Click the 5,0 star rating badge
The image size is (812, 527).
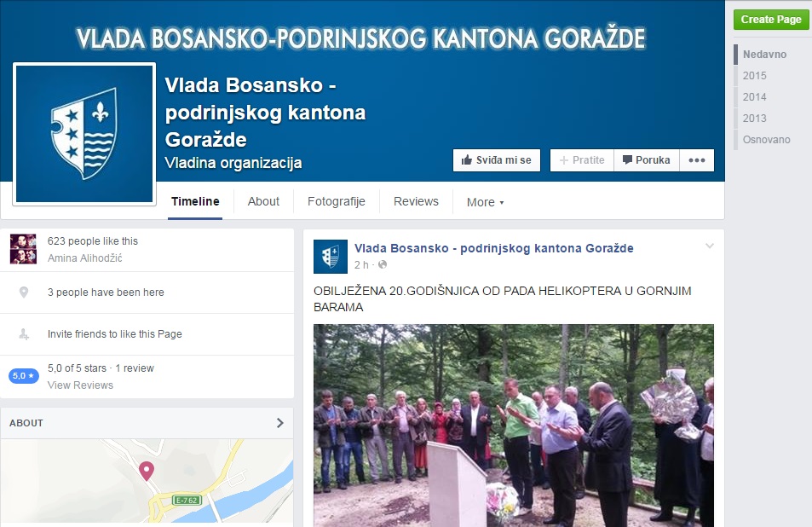tap(24, 376)
